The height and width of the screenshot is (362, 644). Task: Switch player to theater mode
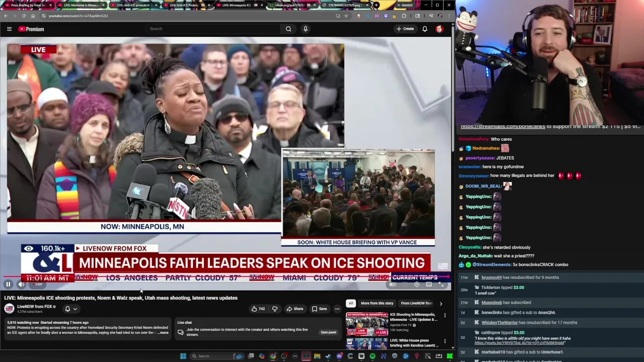429,284
